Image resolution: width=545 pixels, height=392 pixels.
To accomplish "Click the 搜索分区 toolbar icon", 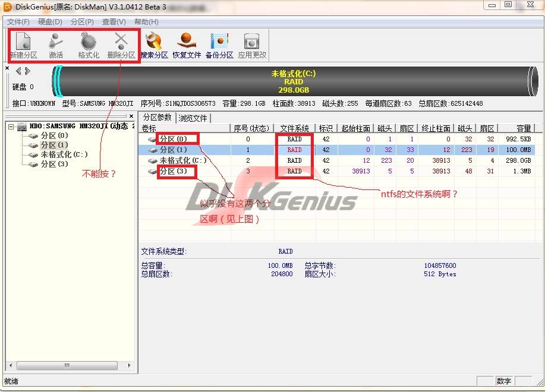I will 155,45.
